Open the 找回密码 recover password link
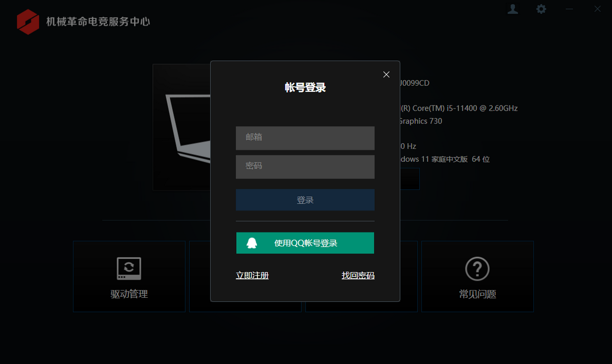612x364 pixels. coord(358,275)
